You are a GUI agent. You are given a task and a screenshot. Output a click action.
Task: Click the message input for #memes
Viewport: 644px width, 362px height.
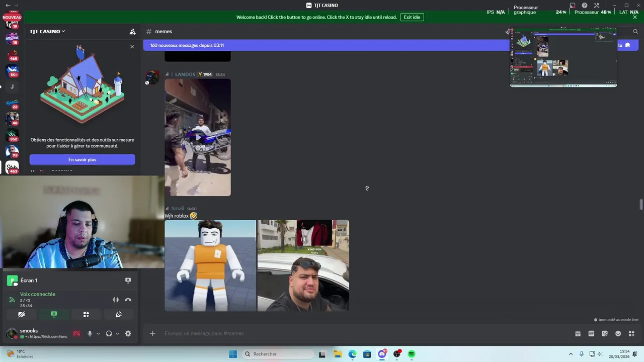367,333
